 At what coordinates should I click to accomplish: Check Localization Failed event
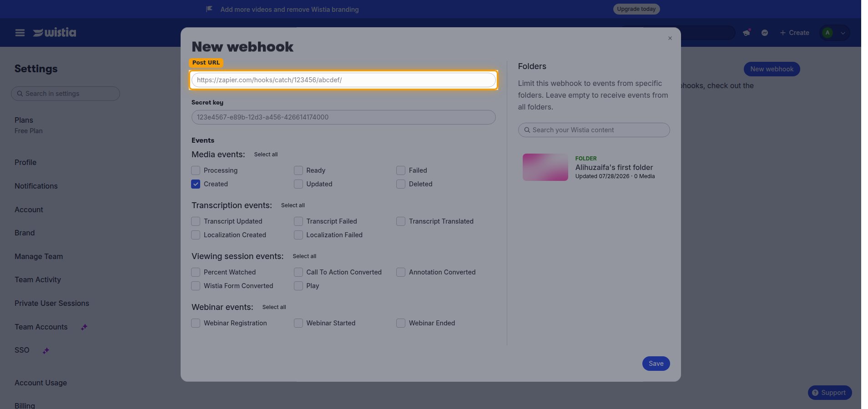click(298, 235)
